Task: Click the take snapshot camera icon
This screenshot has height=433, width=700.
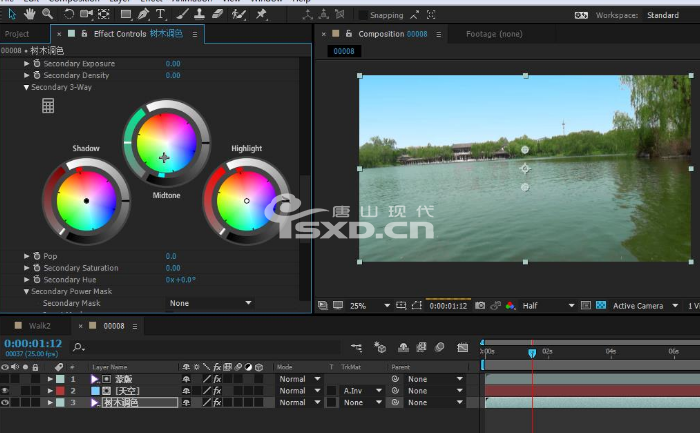Action: (x=480, y=305)
